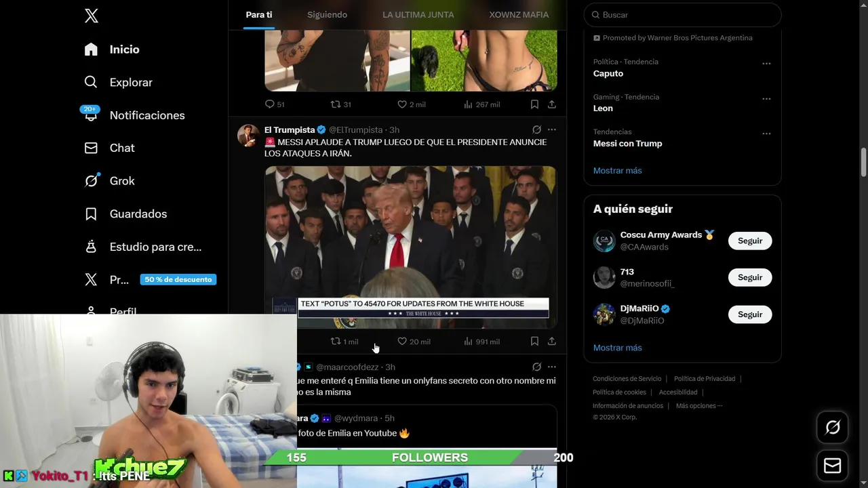
Task: Switch to LA ULTIMA JUNTA tab
Action: [x=418, y=14]
